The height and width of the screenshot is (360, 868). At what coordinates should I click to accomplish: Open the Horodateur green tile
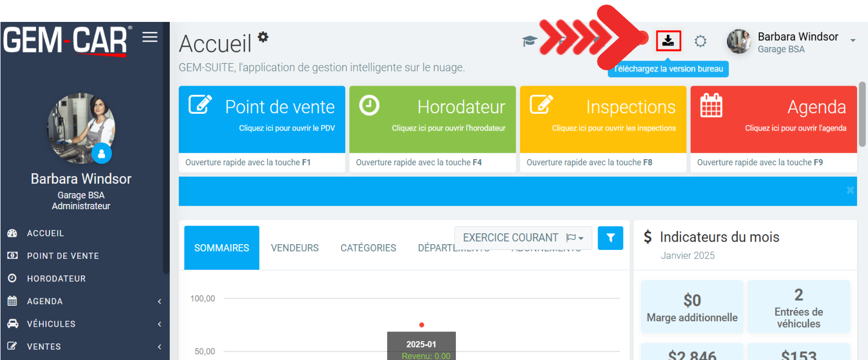432,119
